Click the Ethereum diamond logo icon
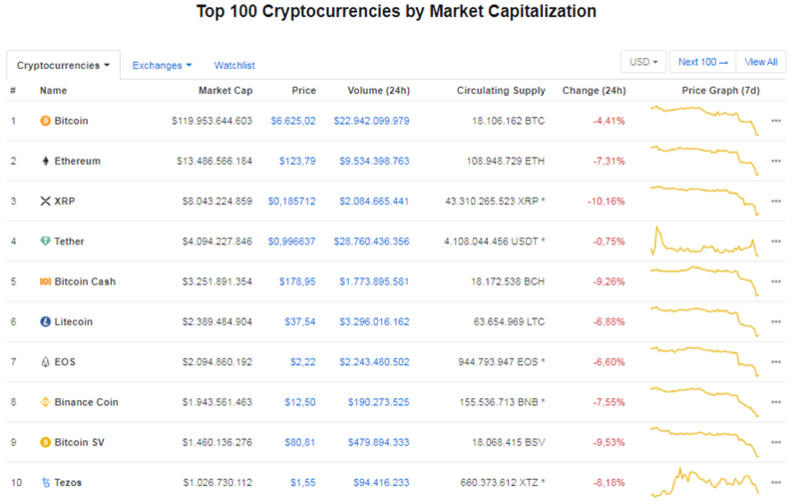The image size is (798, 502). [x=44, y=161]
